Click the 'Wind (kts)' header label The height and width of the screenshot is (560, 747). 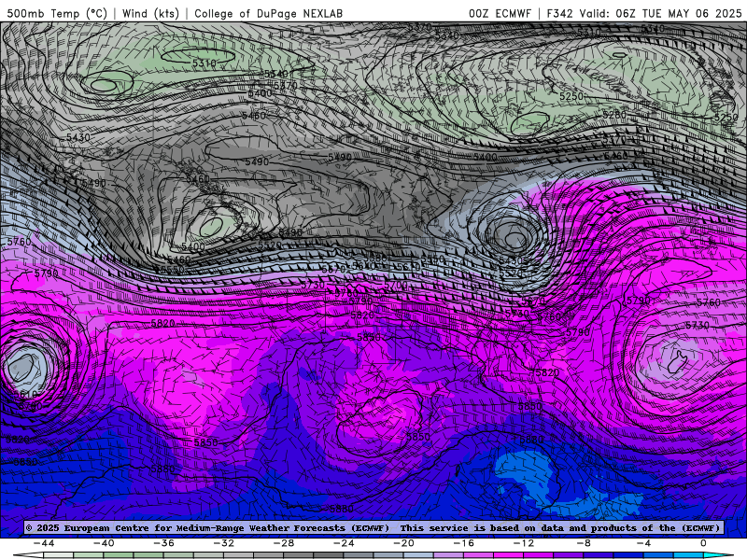pyautogui.click(x=150, y=13)
